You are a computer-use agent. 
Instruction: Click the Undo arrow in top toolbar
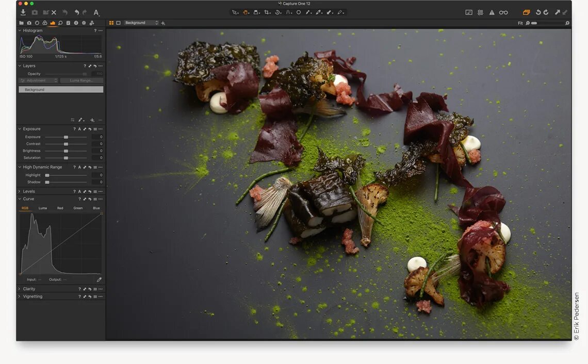[76, 12]
